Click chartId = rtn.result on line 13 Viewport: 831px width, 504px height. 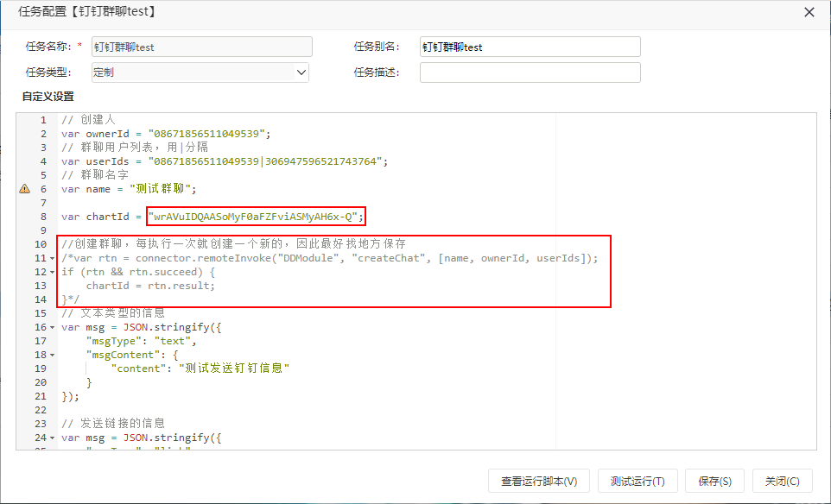pos(150,286)
